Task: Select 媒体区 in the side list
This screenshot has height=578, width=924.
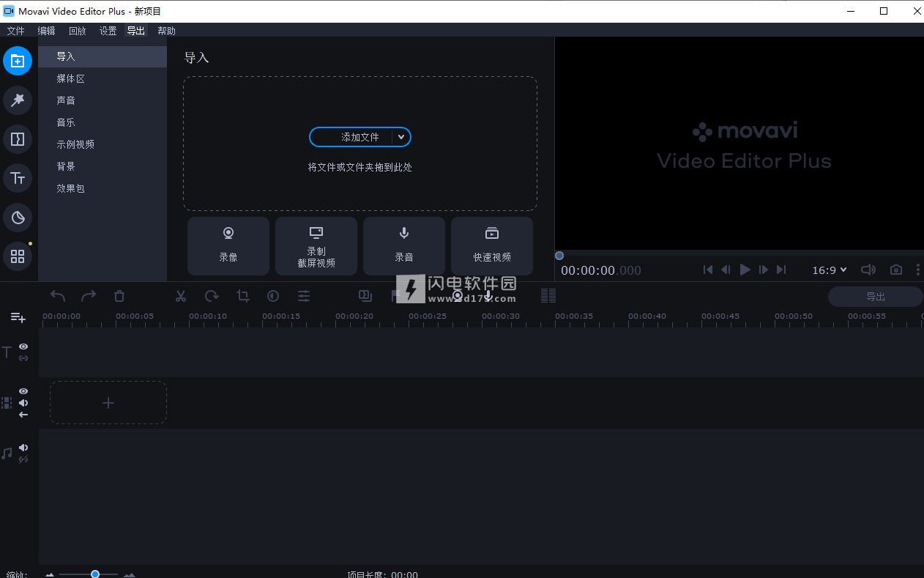Action: tap(103, 78)
